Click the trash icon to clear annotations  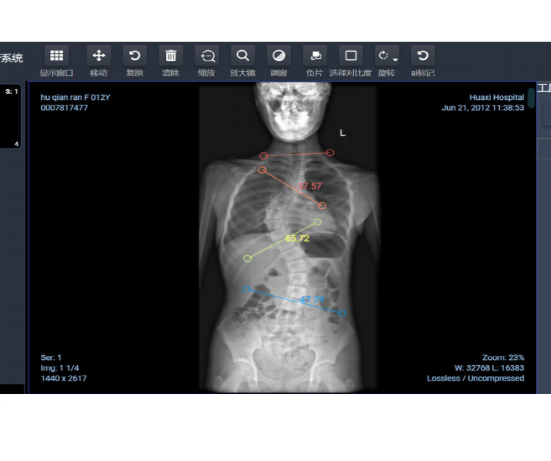click(171, 56)
